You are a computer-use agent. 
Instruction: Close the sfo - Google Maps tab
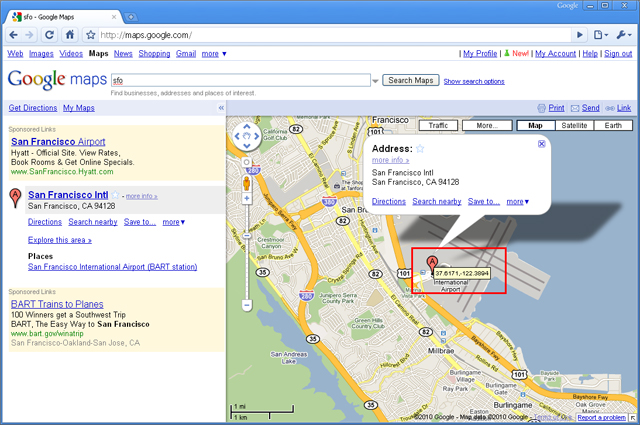pos(114,17)
